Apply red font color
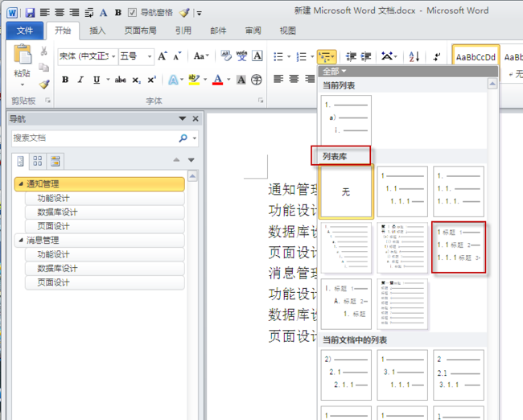 tap(217, 80)
